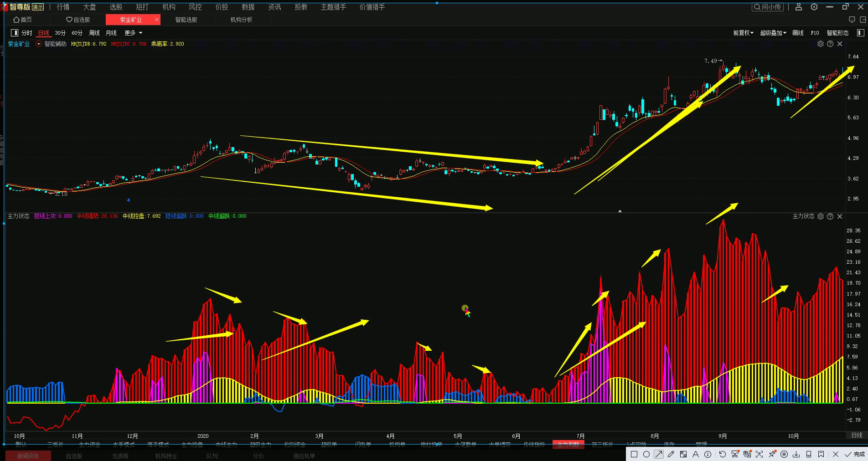The height and width of the screenshot is (461, 868).
Task: Select the pencil drawing tool
Action: click(671, 454)
